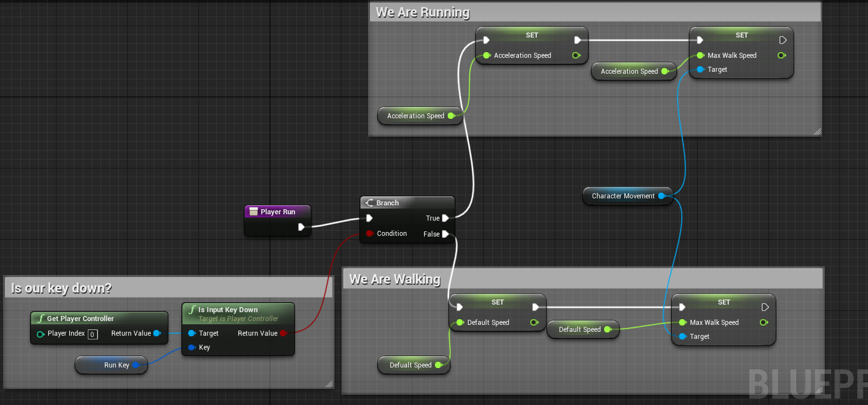Click the Character Movement variable output pin

[x=661, y=196]
